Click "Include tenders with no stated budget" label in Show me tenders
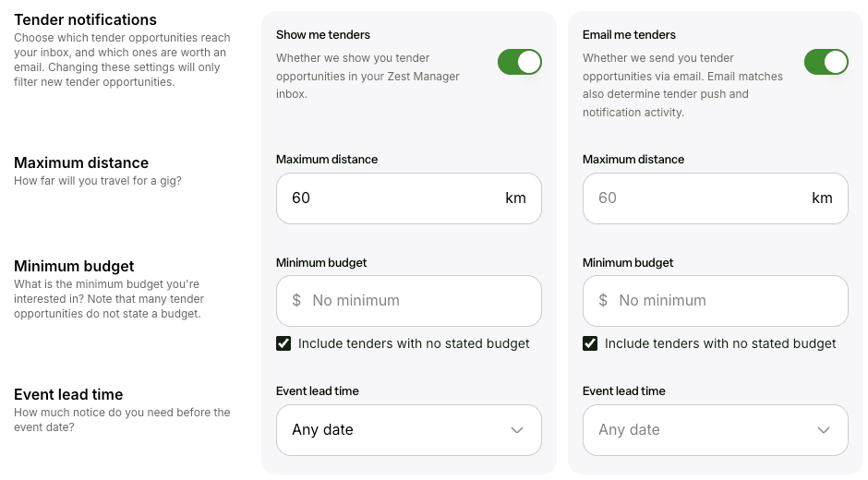Image resolution: width=868 pixels, height=480 pixels. click(x=414, y=343)
